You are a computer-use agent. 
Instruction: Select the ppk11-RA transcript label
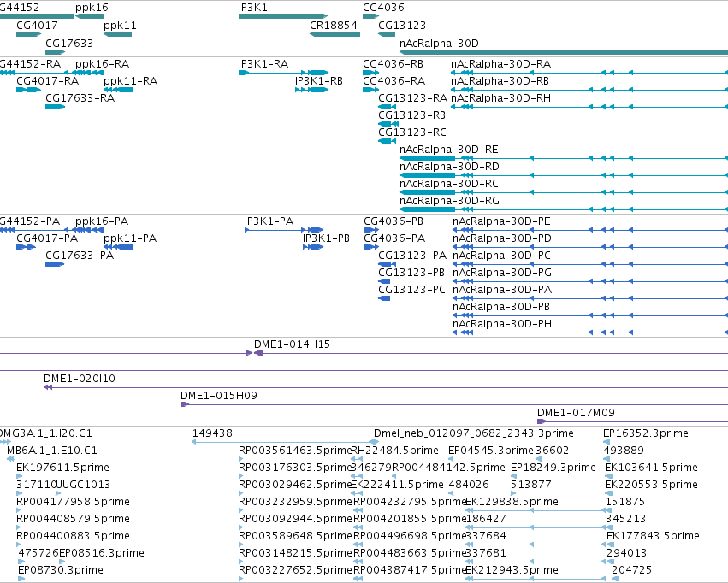[131, 80]
